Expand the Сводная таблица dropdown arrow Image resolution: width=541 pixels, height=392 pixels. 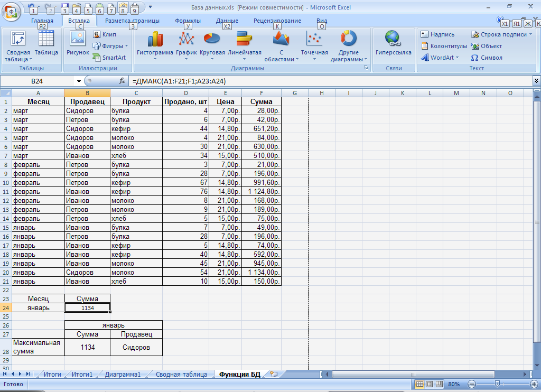[x=31, y=59]
